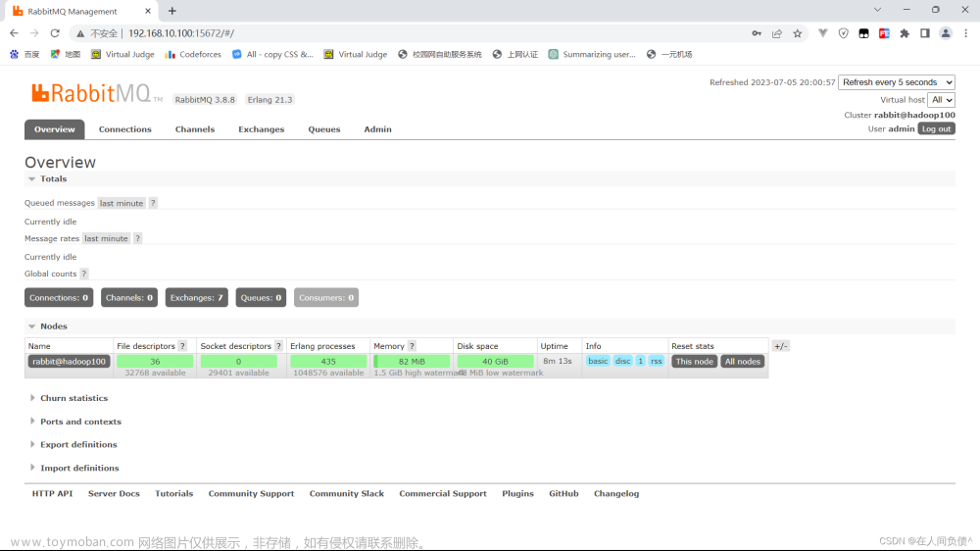Image resolution: width=980 pixels, height=551 pixels.
Task: Click the Exchanges: 7 count button
Action: (x=196, y=298)
